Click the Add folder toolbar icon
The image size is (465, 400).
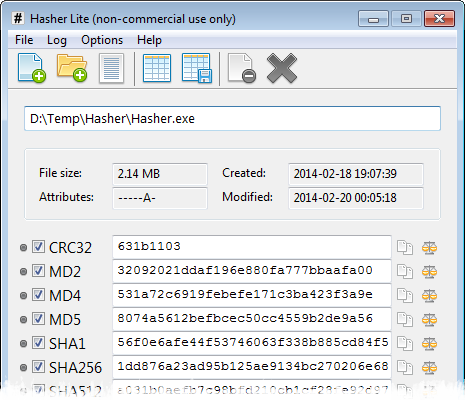72,68
